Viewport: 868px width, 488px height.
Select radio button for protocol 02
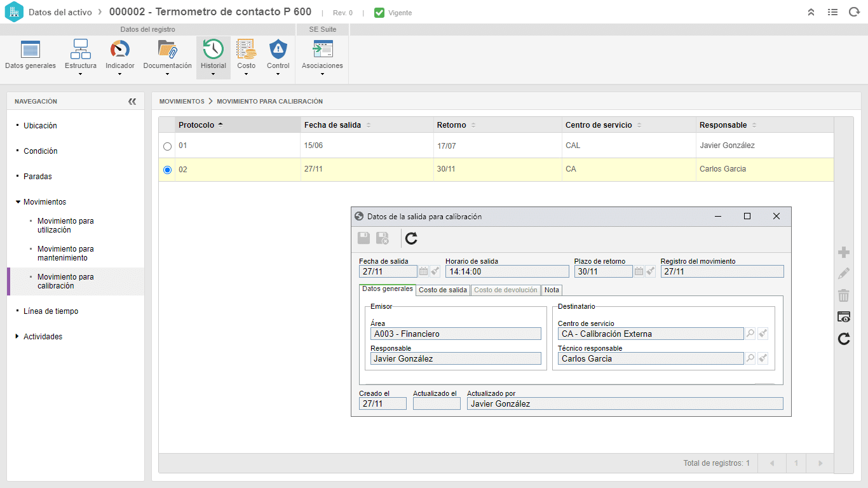tap(167, 170)
